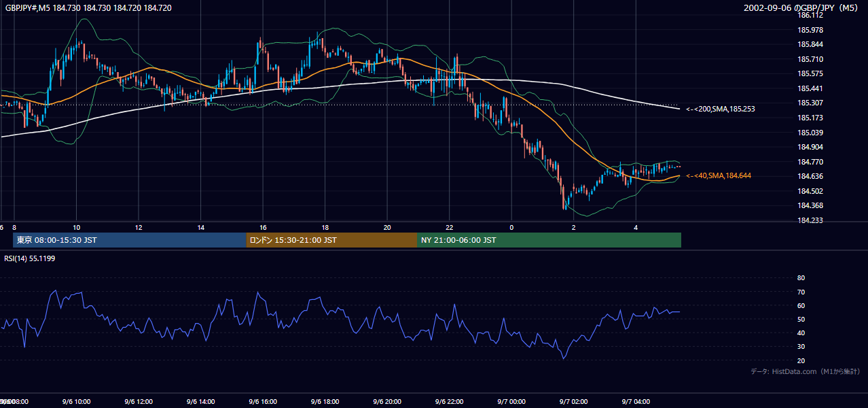The image size is (868, 408).
Task: Click price axis value 184.770
Action: point(810,162)
